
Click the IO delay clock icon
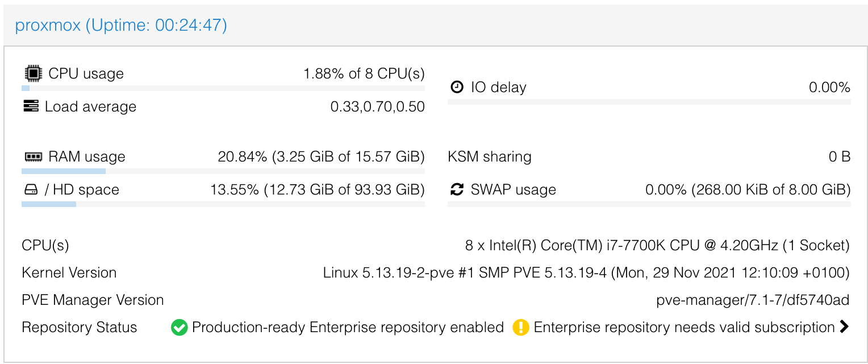(x=457, y=87)
